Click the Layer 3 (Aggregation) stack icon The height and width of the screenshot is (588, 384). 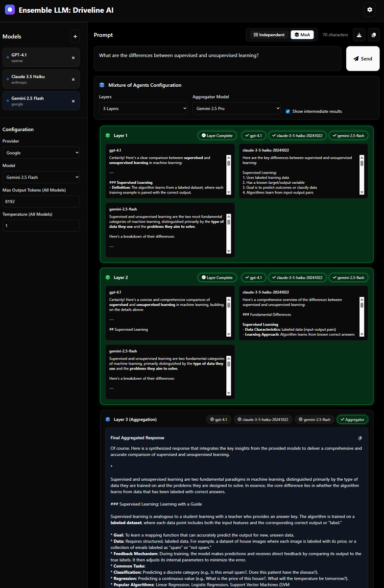(108, 419)
